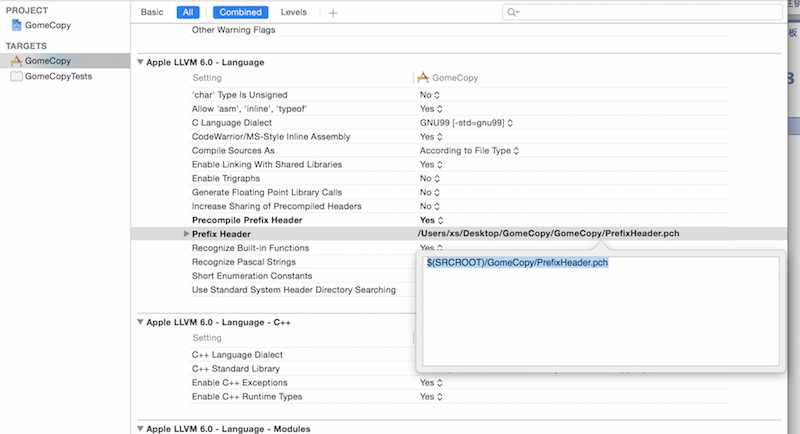
Task: Select Precompile Prefix Header setting name
Action: [247, 220]
